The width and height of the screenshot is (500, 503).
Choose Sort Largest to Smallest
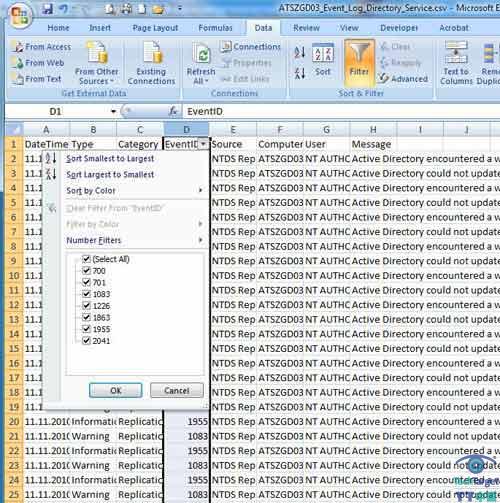(110, 175)
